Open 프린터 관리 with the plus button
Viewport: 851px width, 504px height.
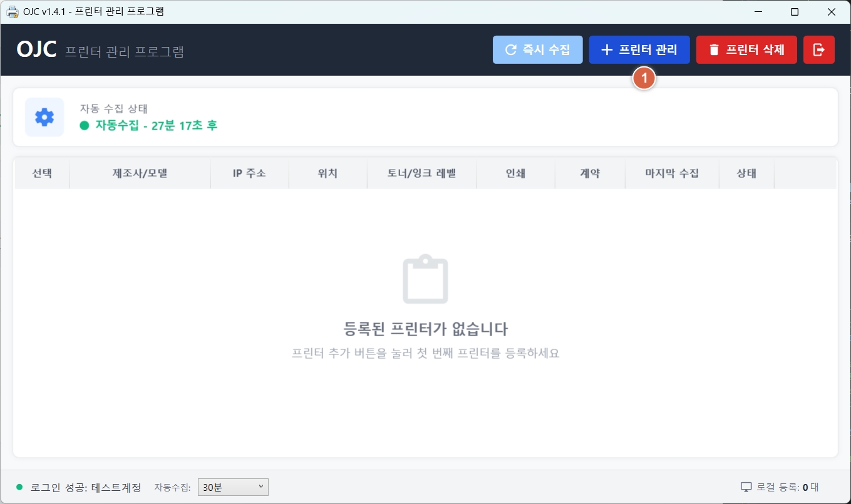coord(639,50)
